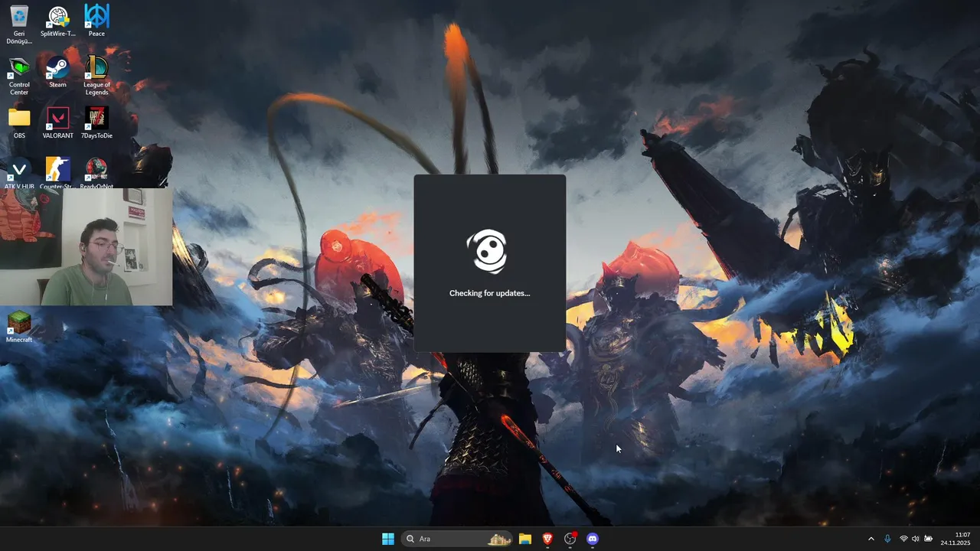This screenshot has height=551, width=980.
Task: Open the Geri Dönüşüm recycle bin icon
Action: pos(19,24)
